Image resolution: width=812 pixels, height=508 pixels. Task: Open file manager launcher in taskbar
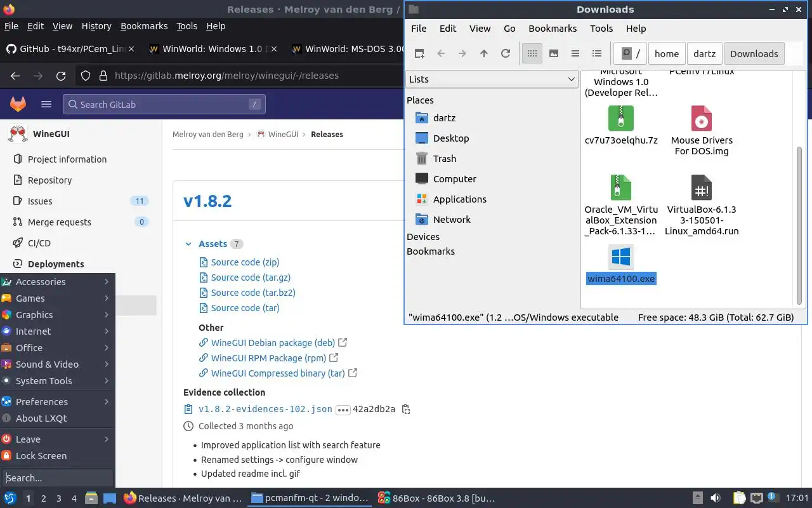point(91,498)
